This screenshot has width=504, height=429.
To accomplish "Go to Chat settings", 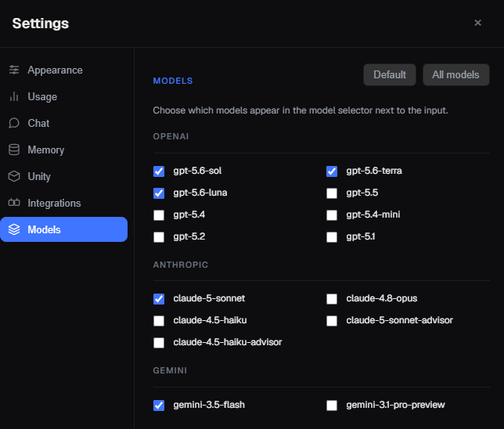I will pos(63,123).
